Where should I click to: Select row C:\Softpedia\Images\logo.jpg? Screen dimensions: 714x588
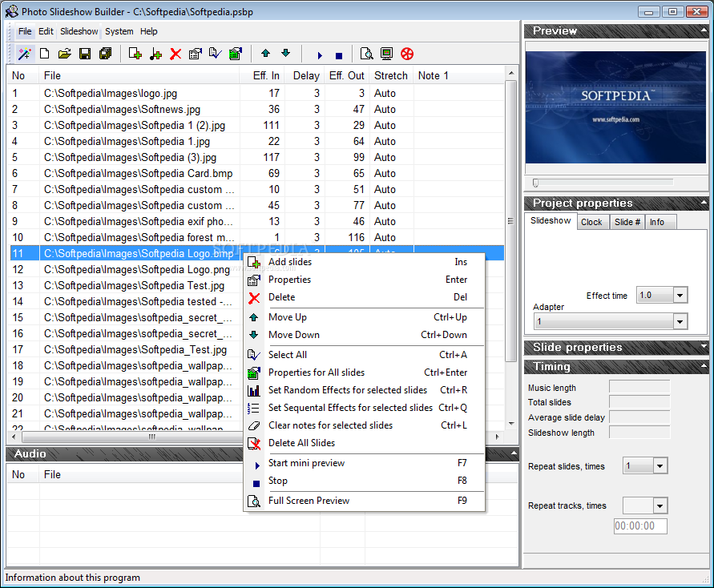coord(256,93)
